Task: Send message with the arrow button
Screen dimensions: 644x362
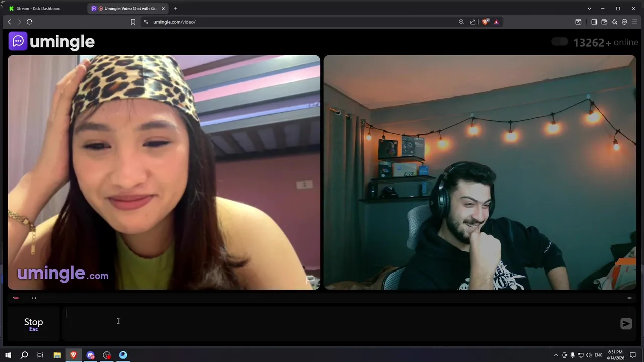Action: [x=626, y=324]
